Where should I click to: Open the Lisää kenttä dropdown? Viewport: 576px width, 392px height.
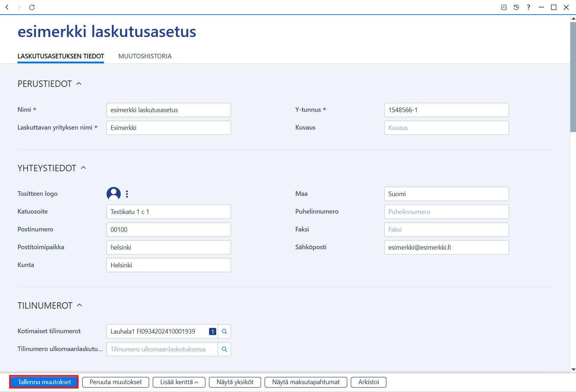point(179,382)
